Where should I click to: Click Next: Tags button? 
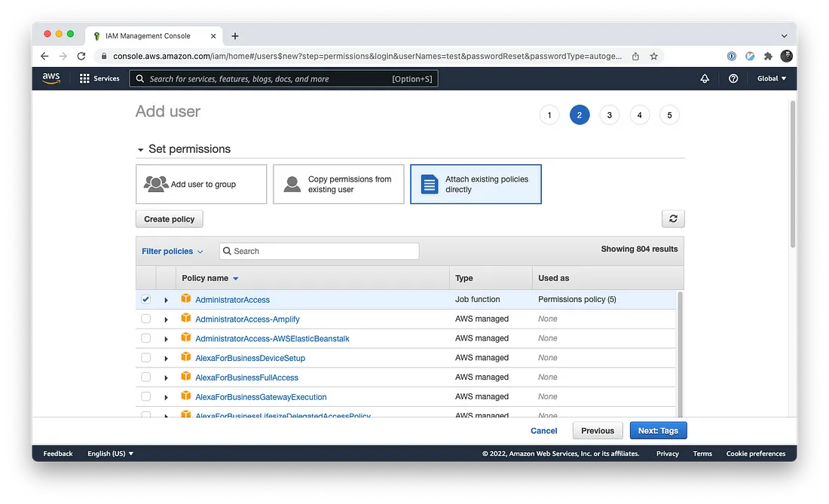coord(658,431)
